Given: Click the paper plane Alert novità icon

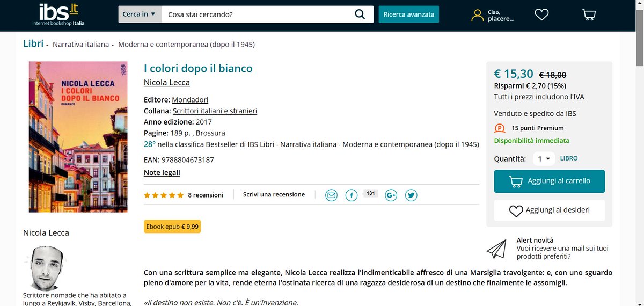Looking at the screenshot, I should point(496,249).
